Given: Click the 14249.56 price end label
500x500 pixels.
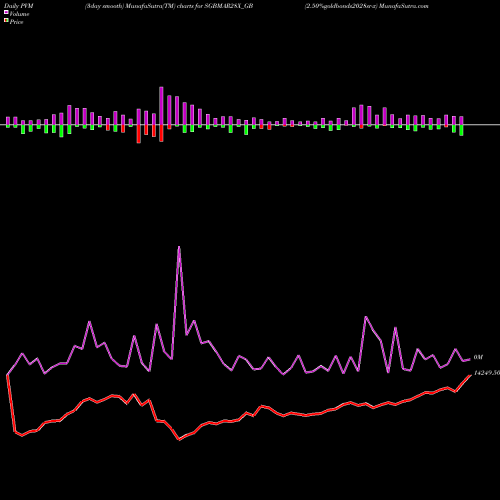Looking at the screenshot, I should 487,373.
